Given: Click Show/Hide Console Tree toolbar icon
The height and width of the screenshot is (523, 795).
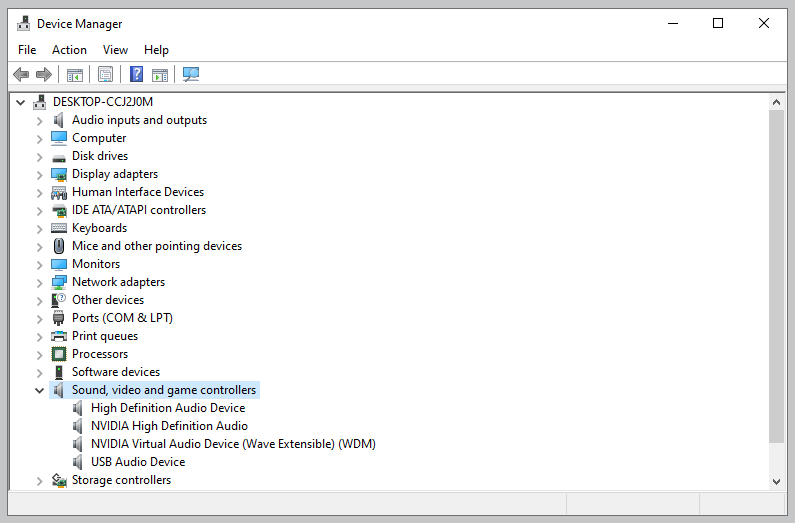Looking at the screenshot, I should [75, 75].
